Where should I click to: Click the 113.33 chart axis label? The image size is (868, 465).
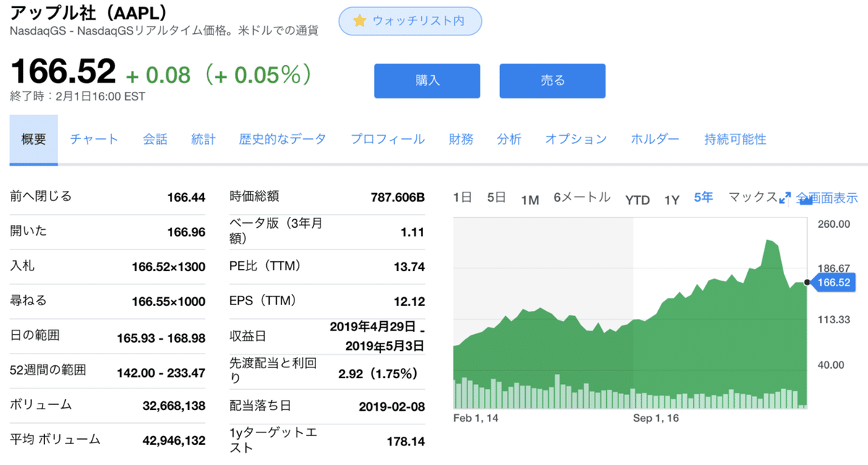coord(834,319)
